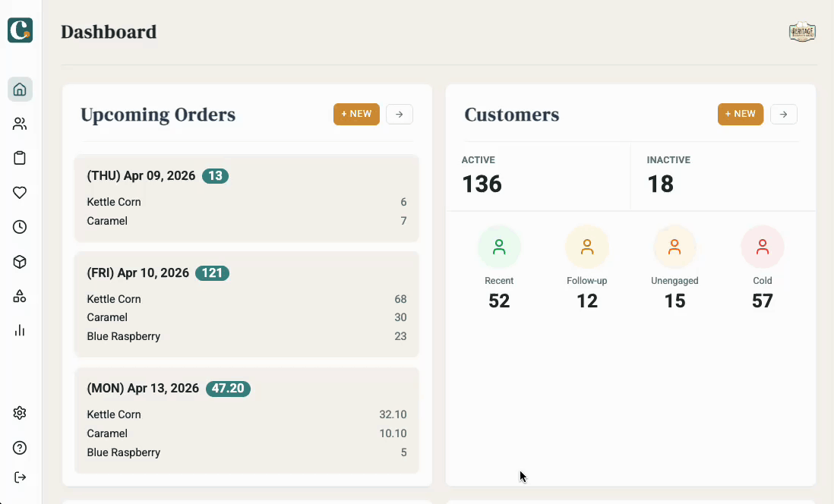Viewport: 834px width, 504px height.
Task: Select the box products icon in sidebar
Action: tap(20, 262)
